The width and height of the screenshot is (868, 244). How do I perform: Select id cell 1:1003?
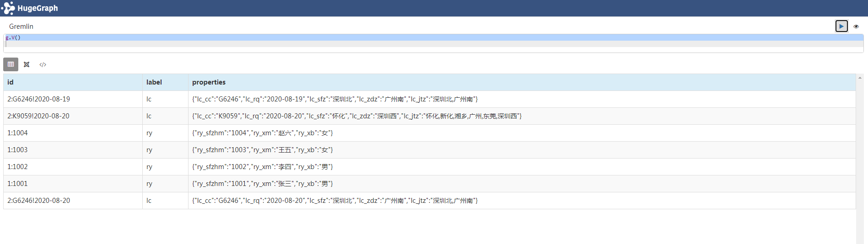(73, 150)
